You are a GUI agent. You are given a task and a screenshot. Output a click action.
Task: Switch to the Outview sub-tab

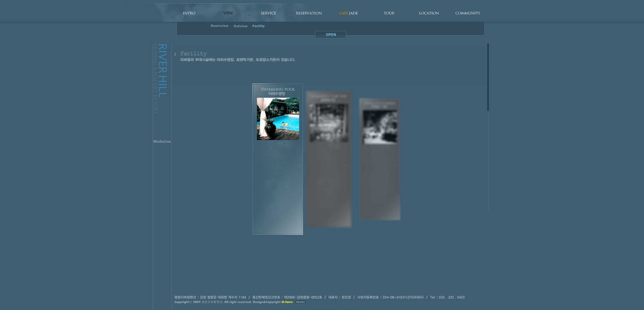240,26
